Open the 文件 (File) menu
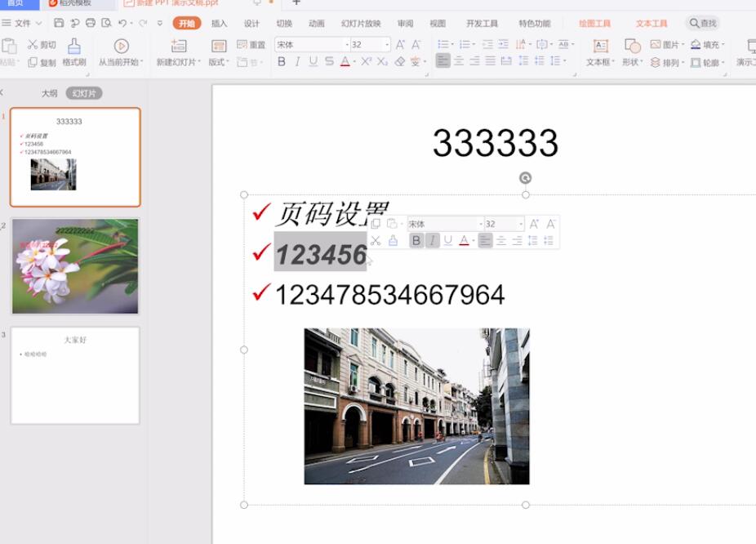Screen dimensions: 756x544 click(22, 23)
